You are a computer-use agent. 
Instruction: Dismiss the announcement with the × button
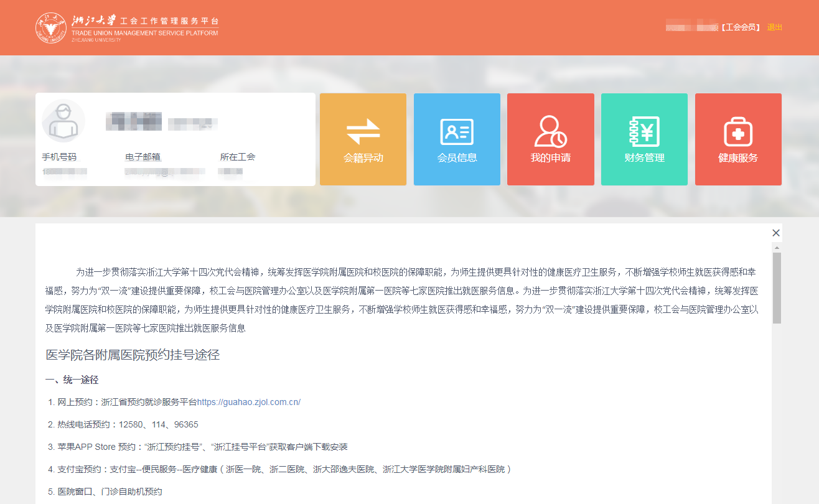point(775,233)
